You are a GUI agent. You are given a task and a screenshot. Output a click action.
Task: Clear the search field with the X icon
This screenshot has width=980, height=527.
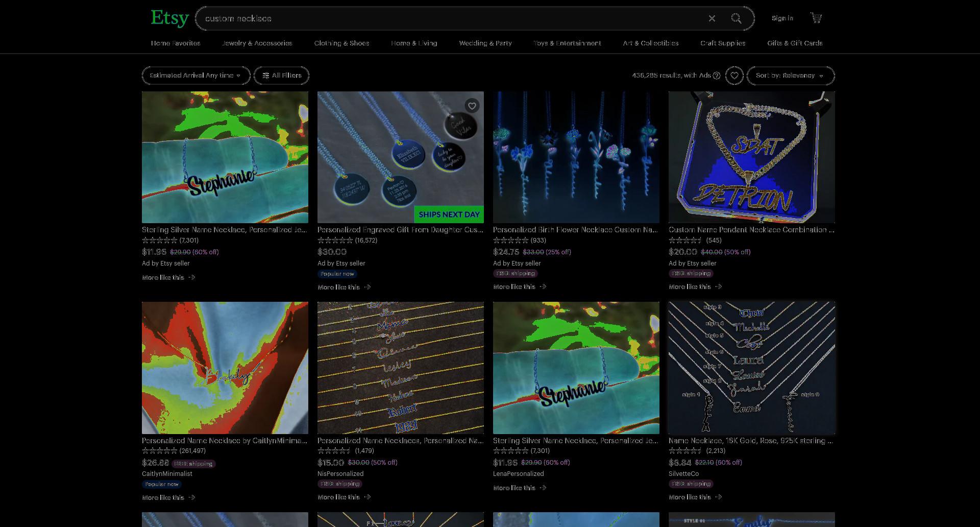712,18
